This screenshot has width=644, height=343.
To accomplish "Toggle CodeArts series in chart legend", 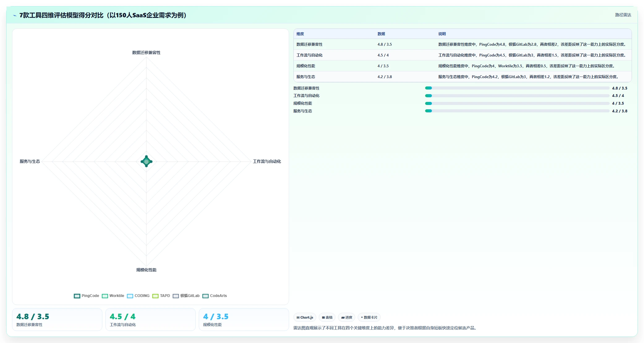I will (215, 296).
